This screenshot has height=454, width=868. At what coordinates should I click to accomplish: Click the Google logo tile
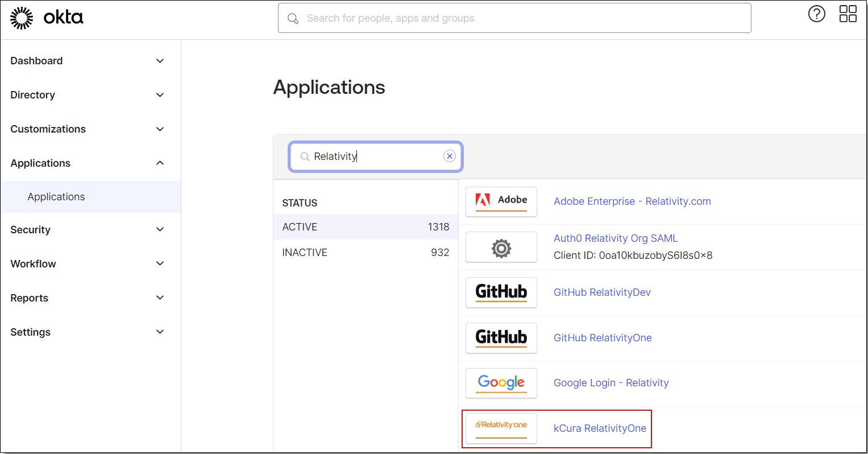pyautogui.click(x=501, y=383)
